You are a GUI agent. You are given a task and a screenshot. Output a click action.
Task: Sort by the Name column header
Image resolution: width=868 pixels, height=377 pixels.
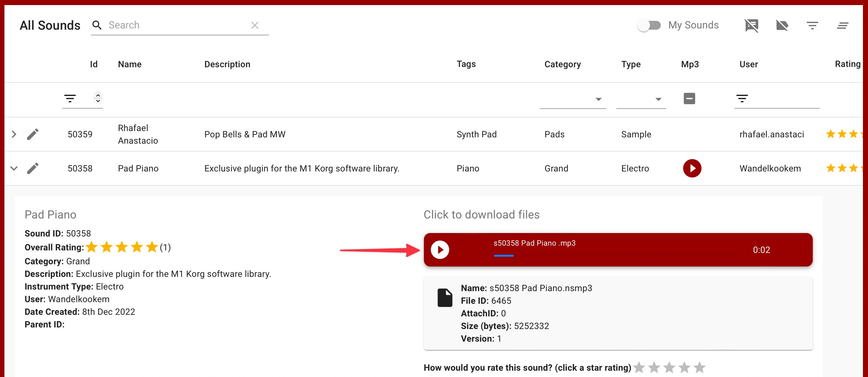click(129, 64)
